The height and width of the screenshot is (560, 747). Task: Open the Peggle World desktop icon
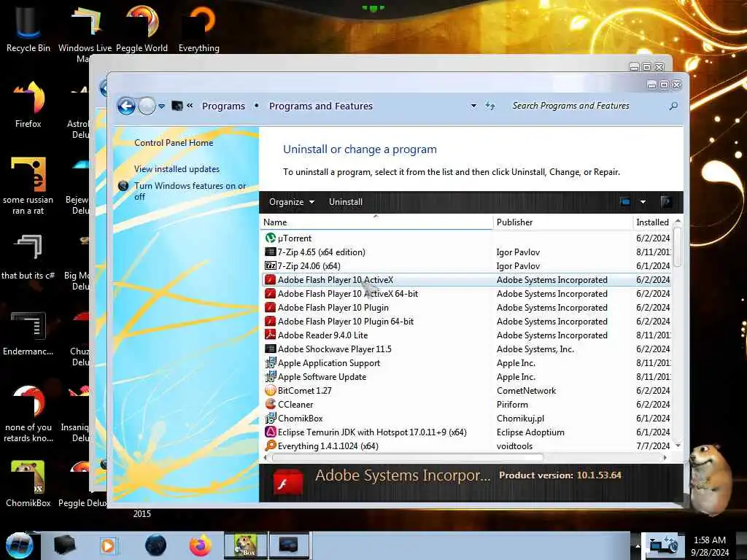[x=142, y=27]
